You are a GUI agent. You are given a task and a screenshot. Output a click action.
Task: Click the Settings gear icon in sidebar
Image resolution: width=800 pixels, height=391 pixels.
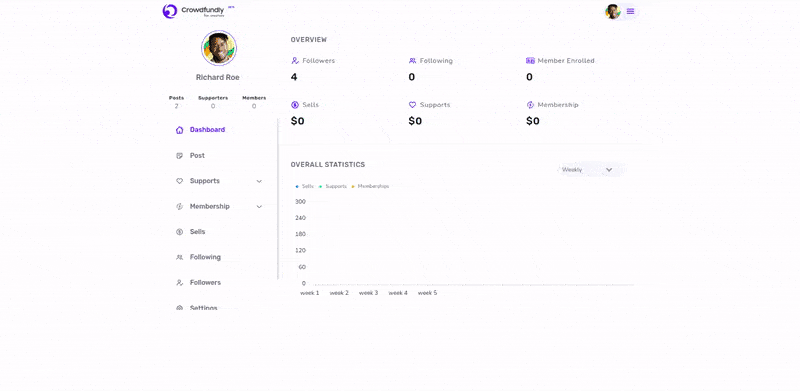click(x=179, y=308)
